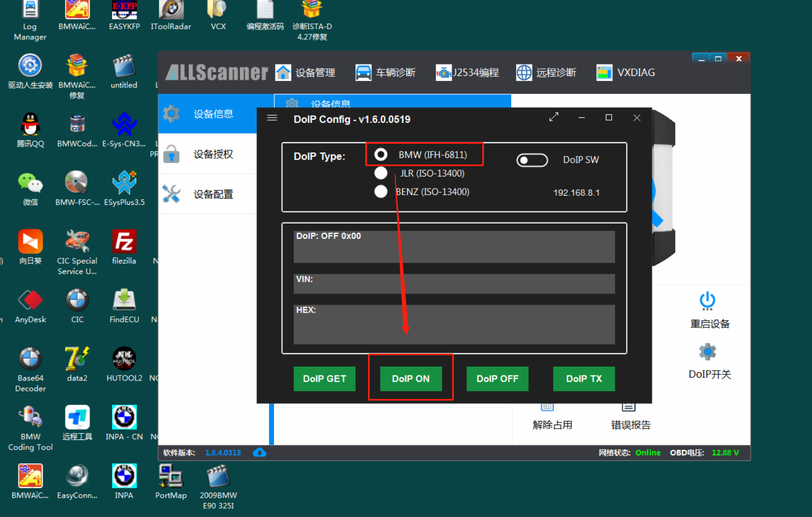The image size is (812, 517).
Task: Open 向日葵 desktop icon
Action: tap(30, 247)
